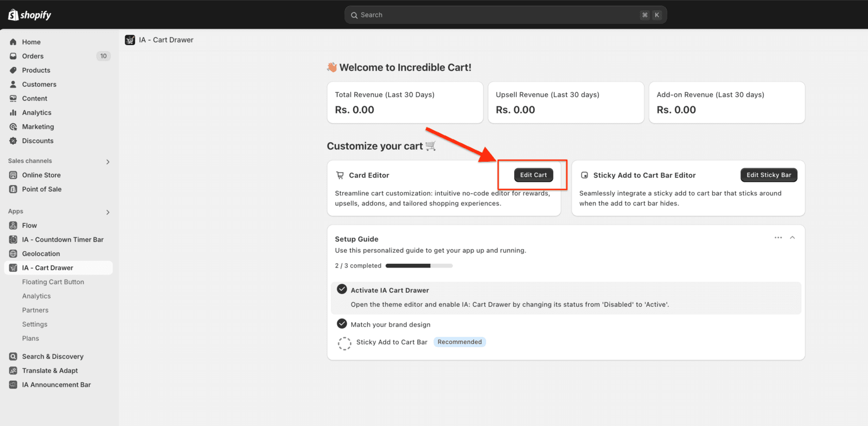Click the Total Revenue card

pyautogui.click(x=405, y=103)
